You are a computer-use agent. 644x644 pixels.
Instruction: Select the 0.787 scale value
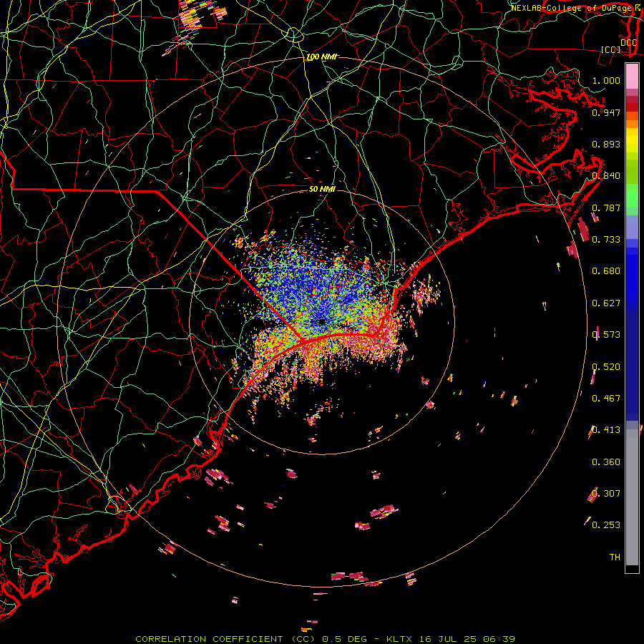point(606,208)
